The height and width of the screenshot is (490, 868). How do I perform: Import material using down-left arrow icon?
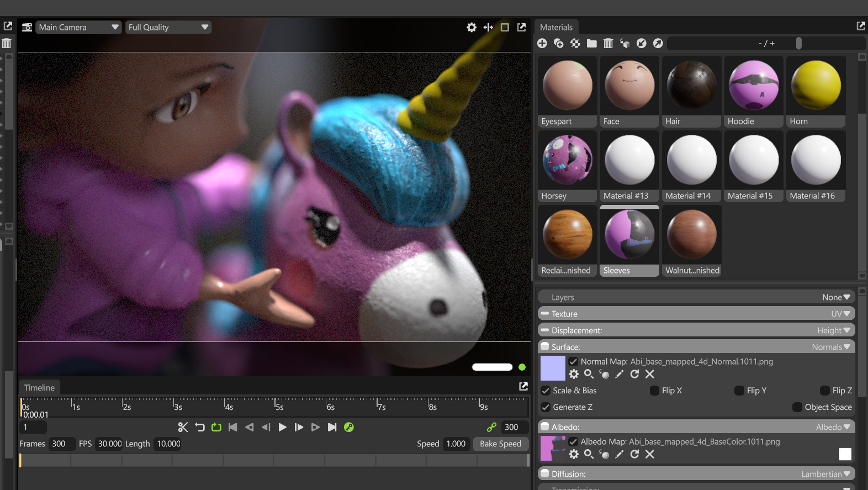click(x=642, y=43)
